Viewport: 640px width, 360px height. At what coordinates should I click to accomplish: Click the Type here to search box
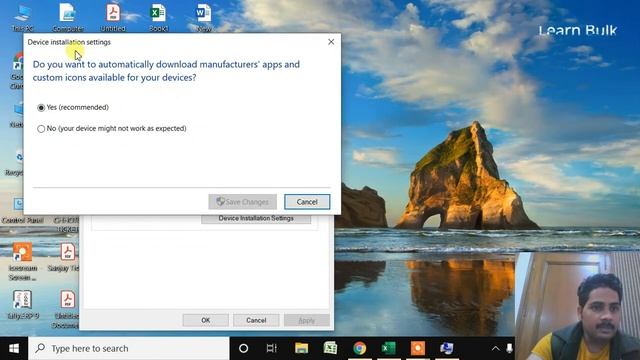(129, 348)
